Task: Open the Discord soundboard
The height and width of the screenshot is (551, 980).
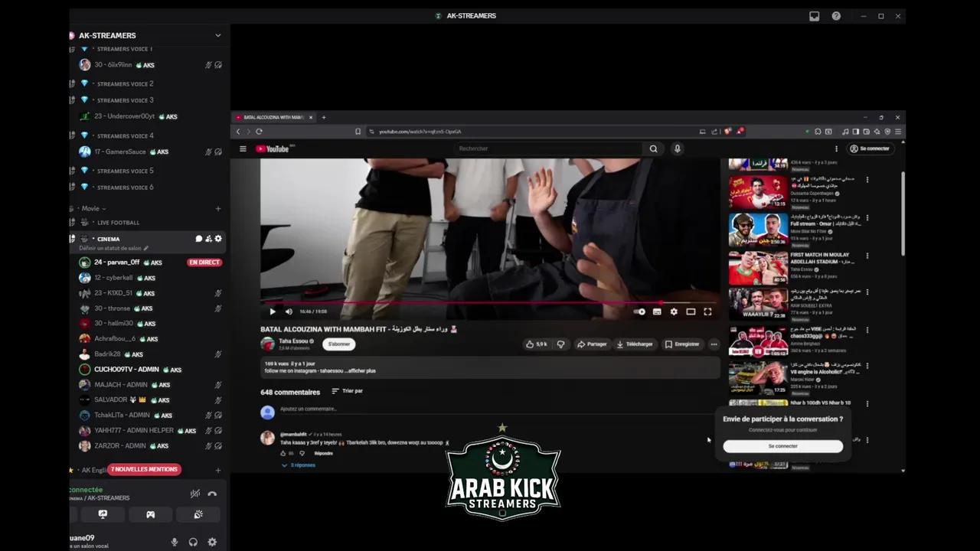Action: click(198, 514)
